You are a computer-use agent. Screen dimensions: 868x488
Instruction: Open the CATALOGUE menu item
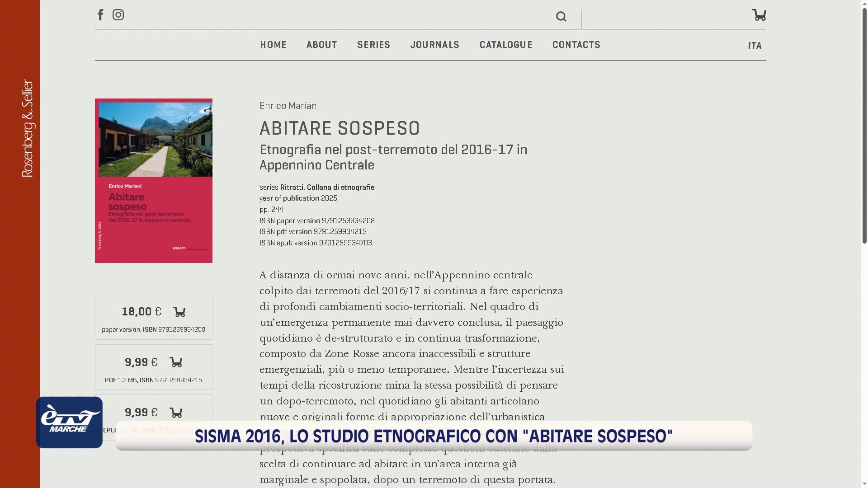pyautogui.click(x=506, y=45)
